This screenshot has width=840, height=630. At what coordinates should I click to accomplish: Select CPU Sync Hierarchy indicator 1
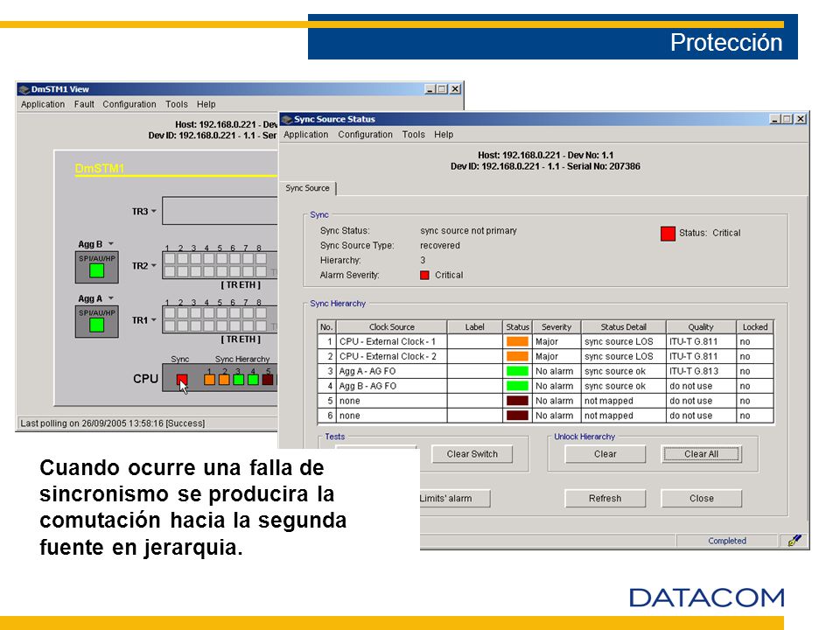[209, 380]
